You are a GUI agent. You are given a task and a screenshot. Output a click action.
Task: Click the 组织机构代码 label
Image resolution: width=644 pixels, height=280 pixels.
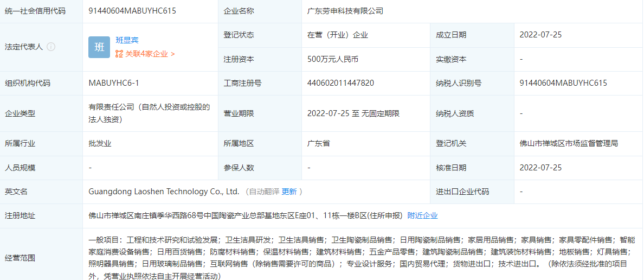pos(28,83)
